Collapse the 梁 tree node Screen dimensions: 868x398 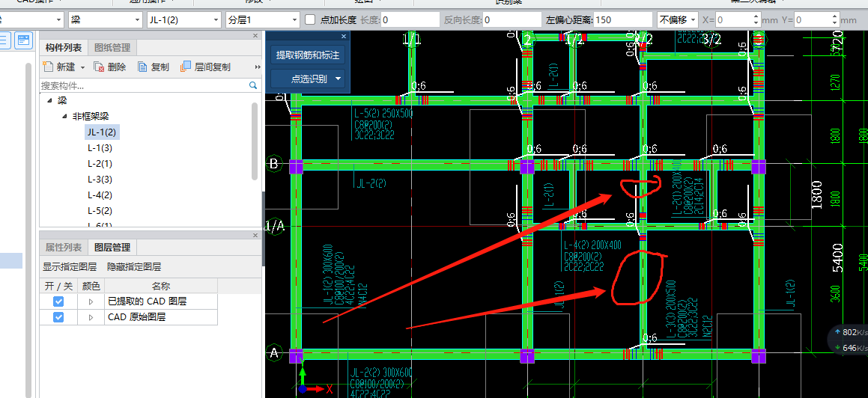(x=50, y=100)
